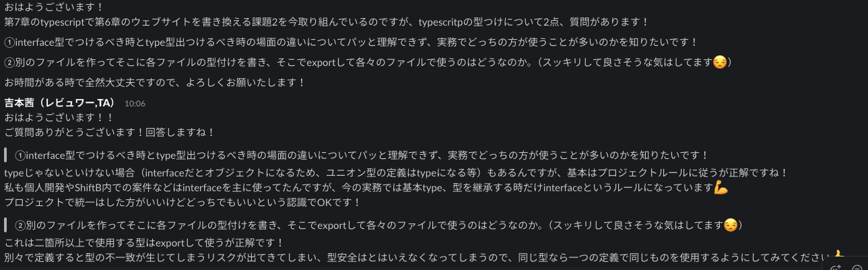
Task: Click the original unquoted ① interface型 question line
Action: tap(350, 42)
